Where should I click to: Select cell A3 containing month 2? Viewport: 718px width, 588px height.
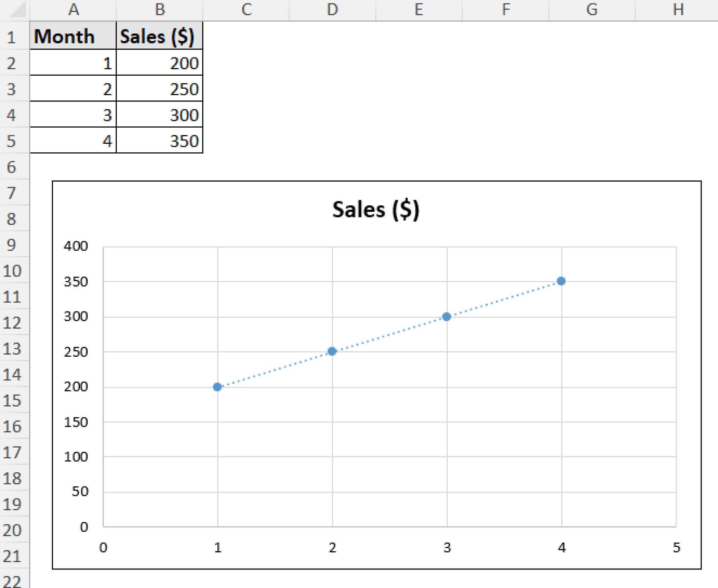click(x=73, y=89)
